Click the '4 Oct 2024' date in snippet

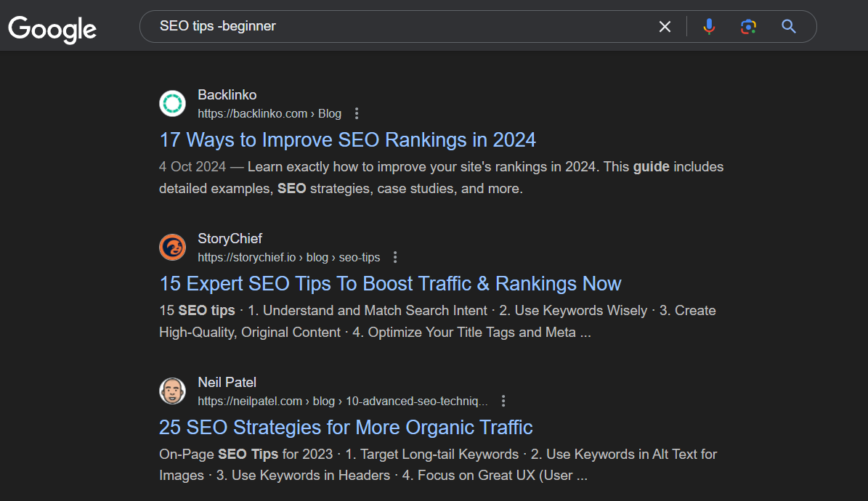[192, 166]
